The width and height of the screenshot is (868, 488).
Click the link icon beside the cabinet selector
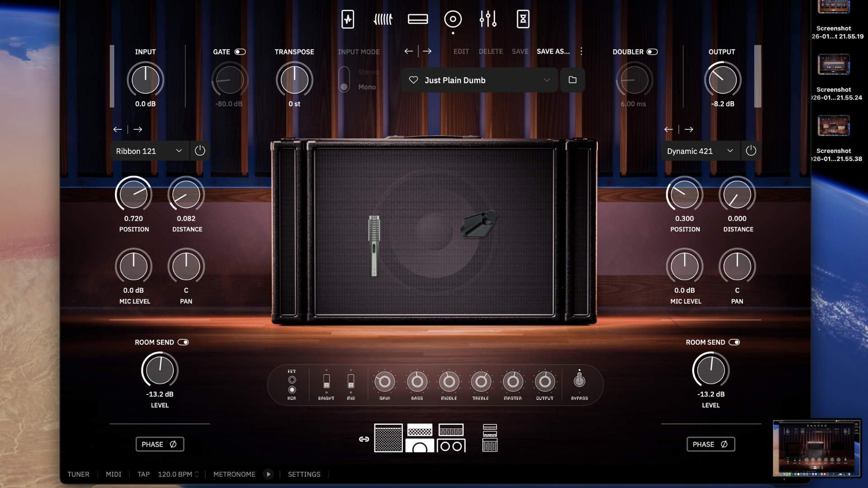pyautogui.click(x=364, y=438)
